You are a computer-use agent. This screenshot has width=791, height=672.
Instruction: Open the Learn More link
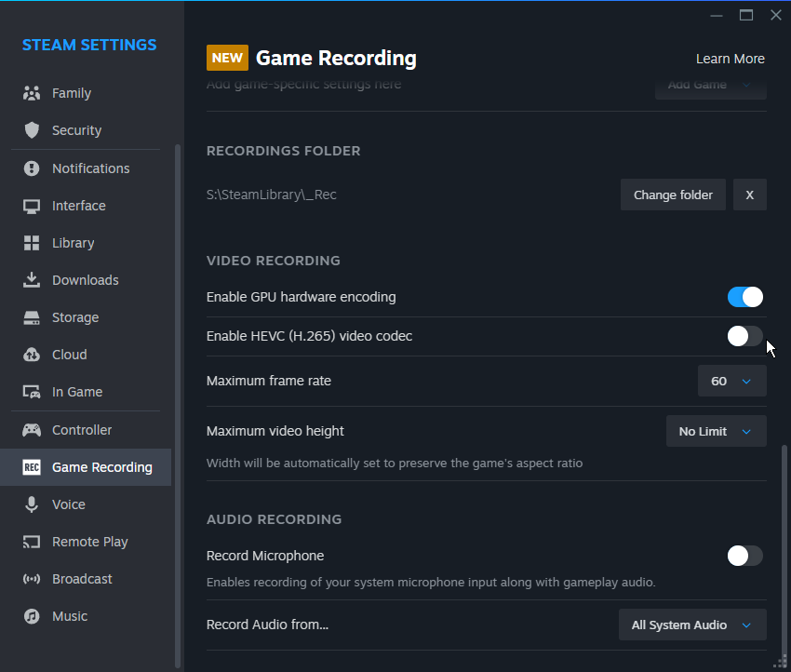pyautogui.click(x=730, y=59)
